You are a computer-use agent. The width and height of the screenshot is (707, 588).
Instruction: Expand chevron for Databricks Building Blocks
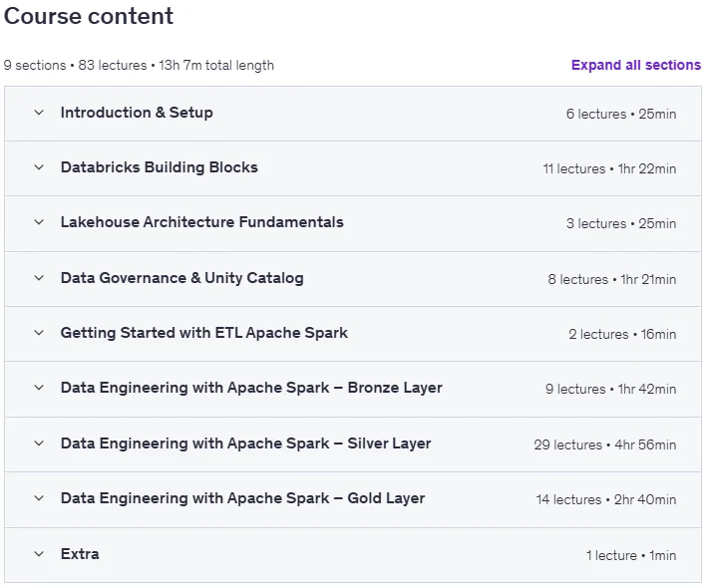pos(39,167)
